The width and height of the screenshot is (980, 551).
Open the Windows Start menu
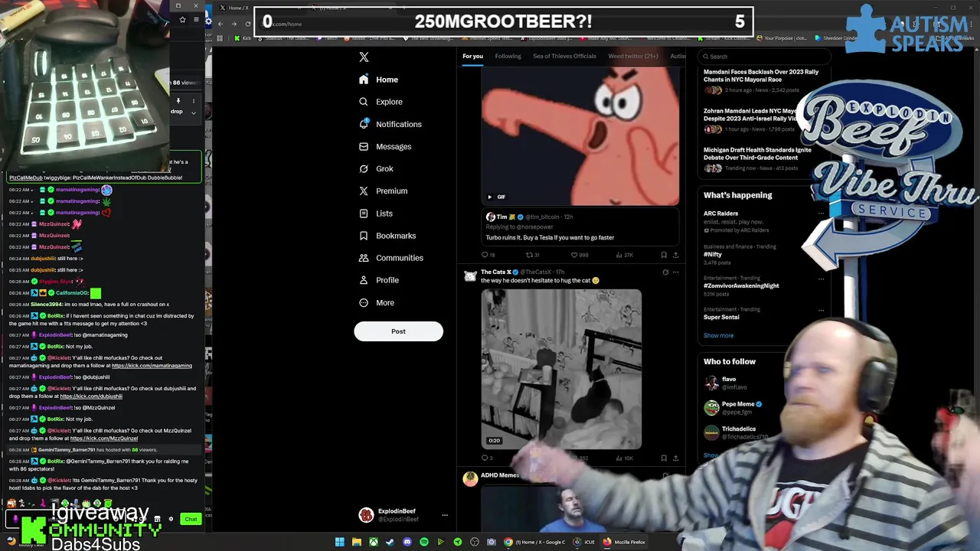pyautogui.click(x=340, y=542)
